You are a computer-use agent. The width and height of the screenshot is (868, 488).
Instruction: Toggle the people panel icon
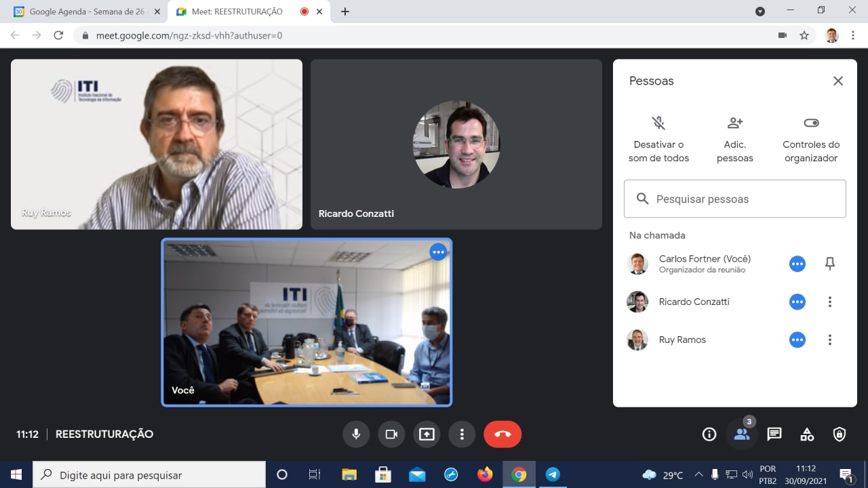pyautogui.click(x=742, y=434)
